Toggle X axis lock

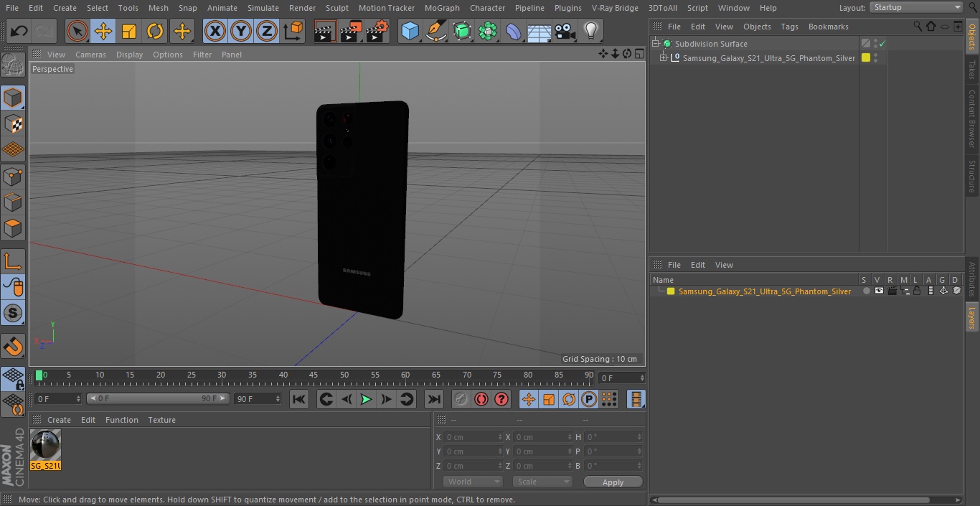215,31
